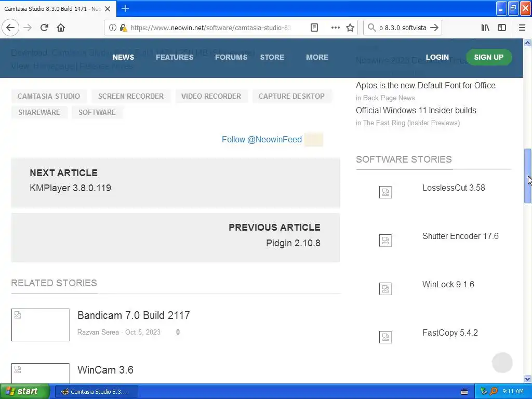Screen dimensions: 532x399
Task: Click the WinCam 3.6 story thumbnail
Action: (41, 373)
